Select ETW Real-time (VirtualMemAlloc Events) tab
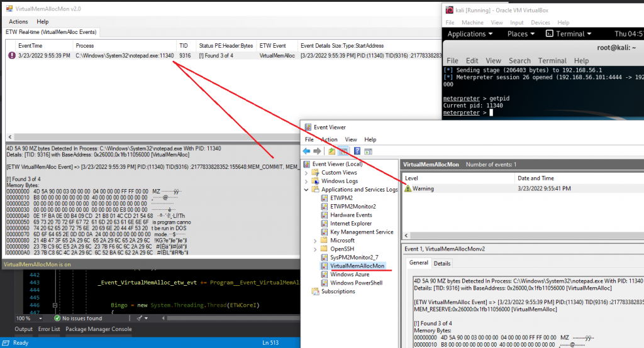 point(51,32)
